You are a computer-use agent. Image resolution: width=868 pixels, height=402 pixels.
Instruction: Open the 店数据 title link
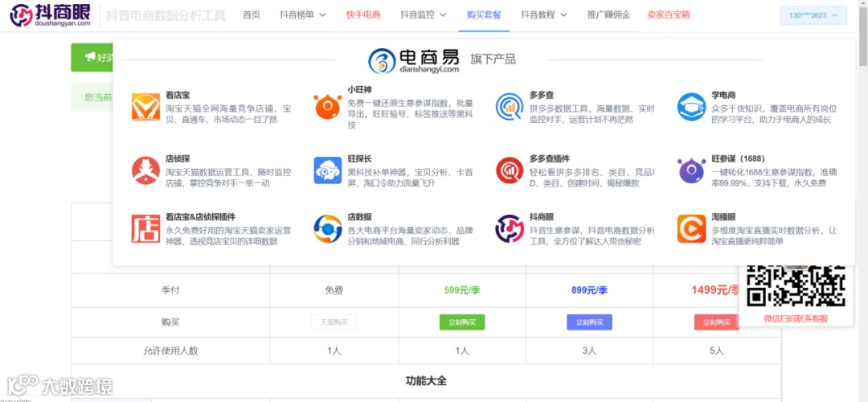click(x=360, y=217)
